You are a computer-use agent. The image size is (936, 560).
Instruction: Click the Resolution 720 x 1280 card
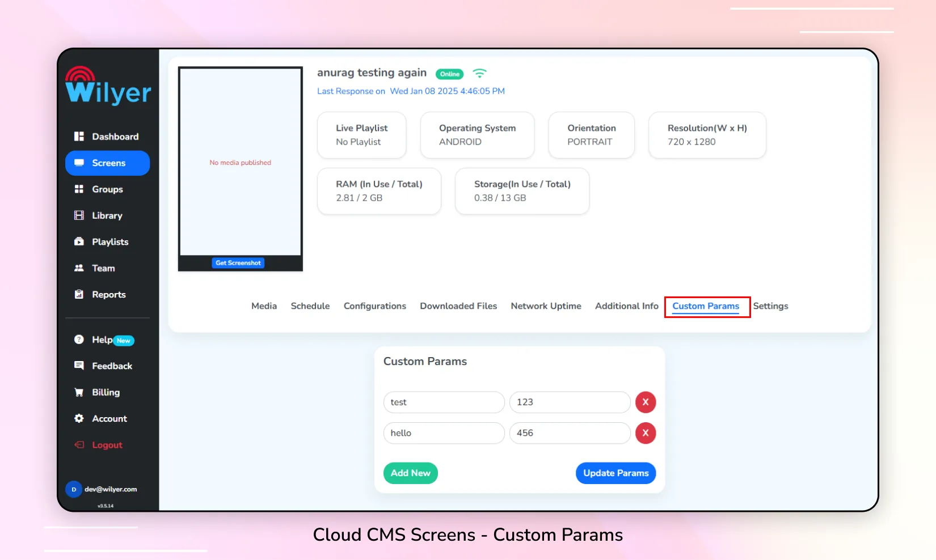[x=707, y=135]
